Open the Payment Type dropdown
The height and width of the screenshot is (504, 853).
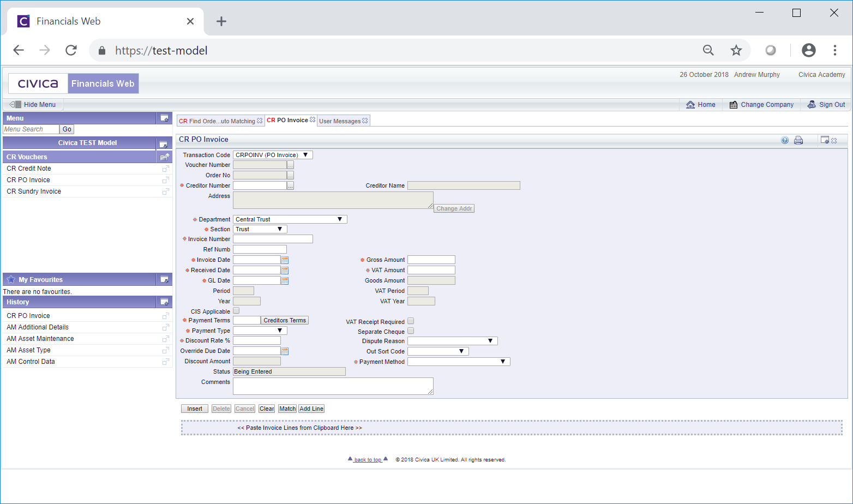click(x=260, y=331)
